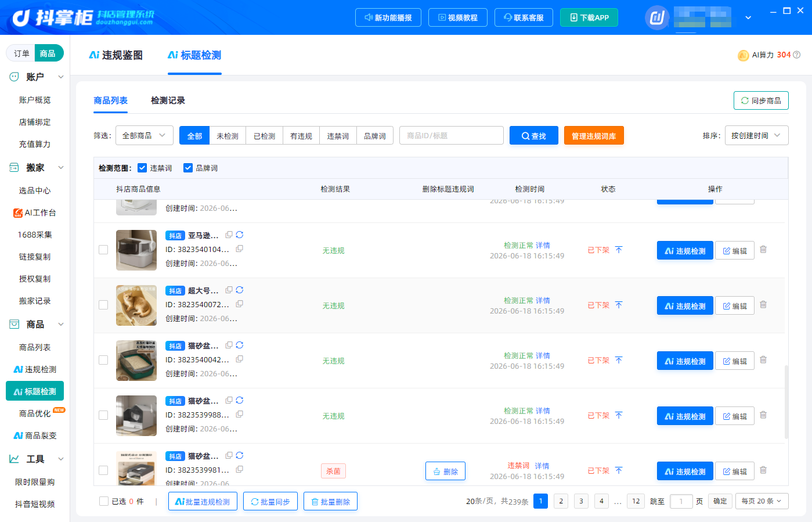Click the refresh icon beside 超大号 product title

(240, 290)
